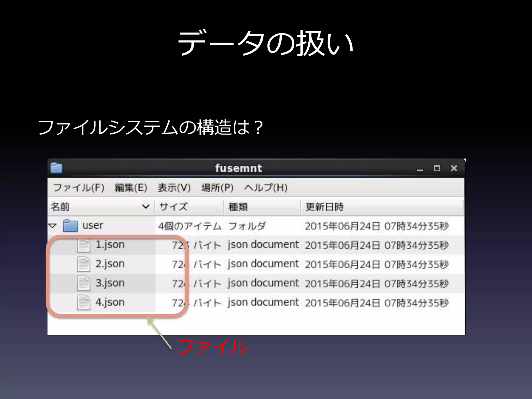The width and height of the screenshot is (532, 399).
Task: Click the バイト size of 4.json
Action: click(x=197, y=303)
